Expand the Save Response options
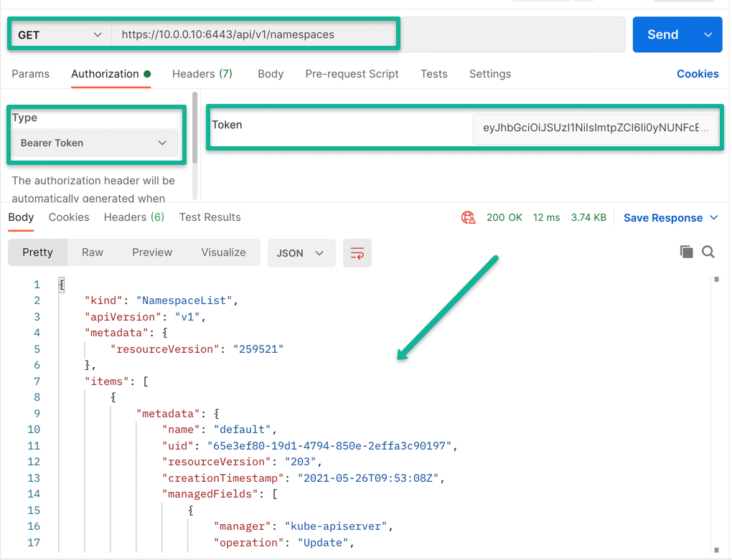 pos(714,217)
